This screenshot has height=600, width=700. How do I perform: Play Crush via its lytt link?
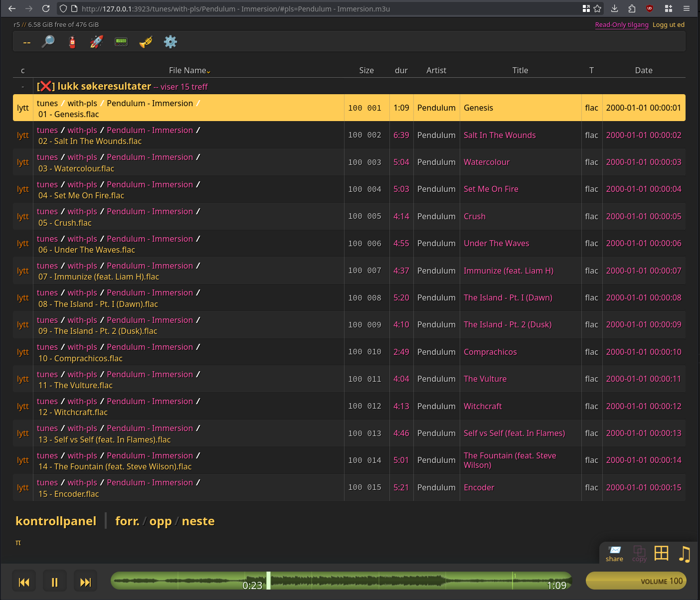click(23, 216)
